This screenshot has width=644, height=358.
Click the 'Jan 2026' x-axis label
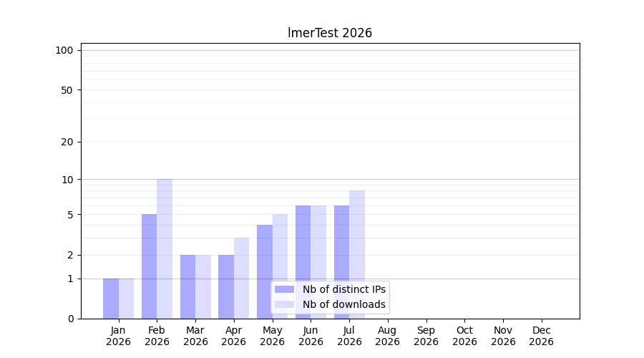118,337
